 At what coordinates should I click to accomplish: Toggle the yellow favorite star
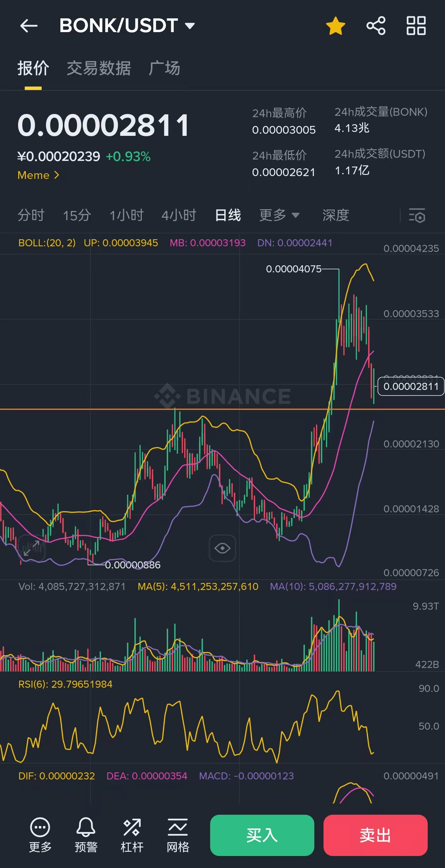(x=335, y=26)
